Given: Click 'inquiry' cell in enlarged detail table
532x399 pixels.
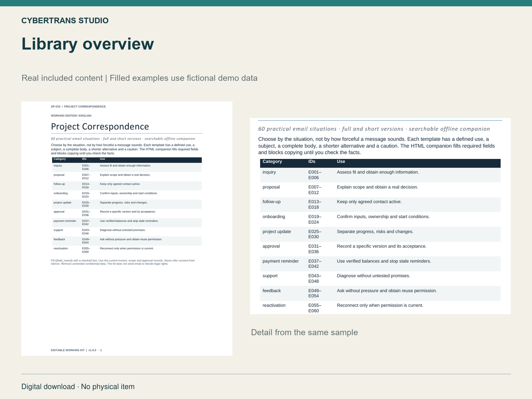Looking at the screenshot, I should click(269, 172).
